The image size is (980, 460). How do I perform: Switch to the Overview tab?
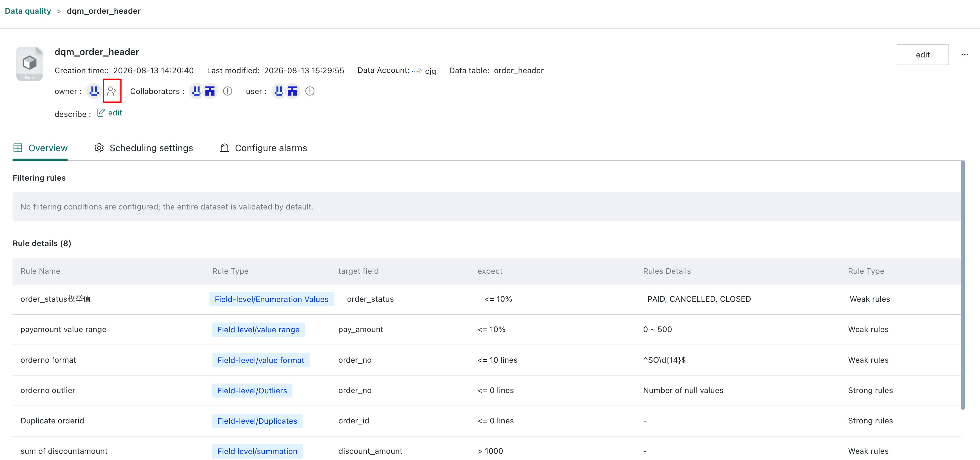pos(40,148)
